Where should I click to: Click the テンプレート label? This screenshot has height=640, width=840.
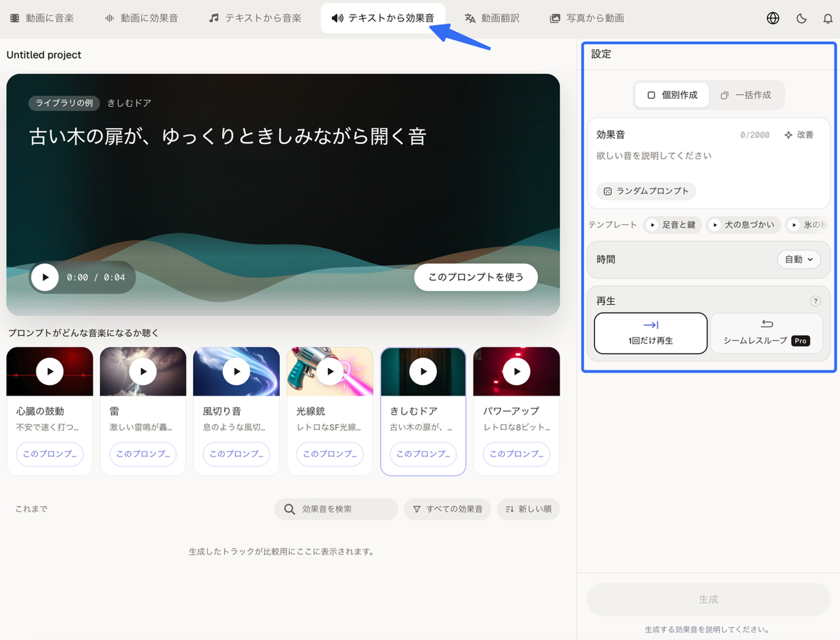(613, 225)
